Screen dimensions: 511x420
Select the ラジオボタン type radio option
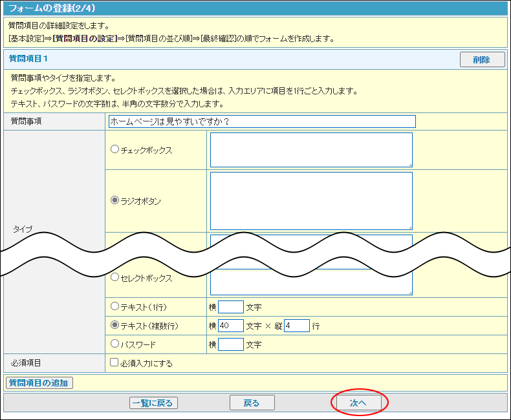point(115,200)
